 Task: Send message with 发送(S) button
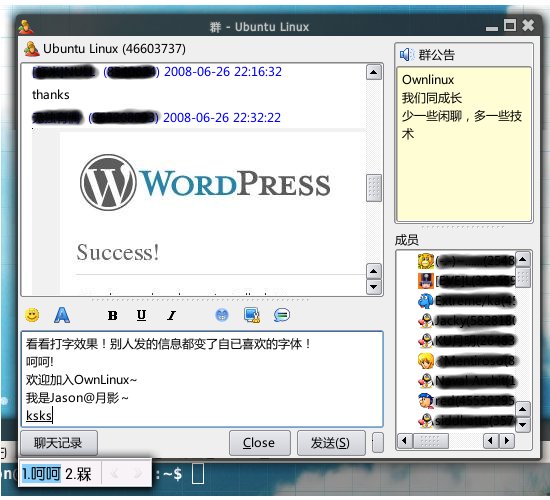pyautogui.click(x=331, y=443)
